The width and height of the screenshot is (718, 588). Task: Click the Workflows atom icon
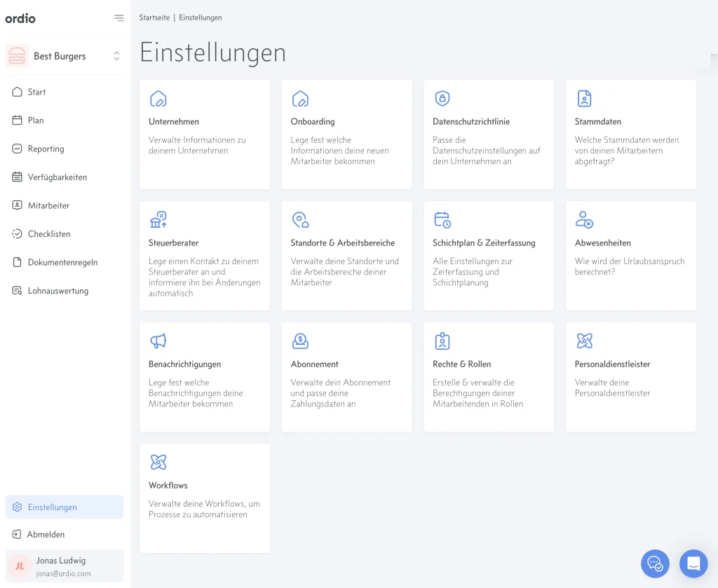[x=158, y=463]
